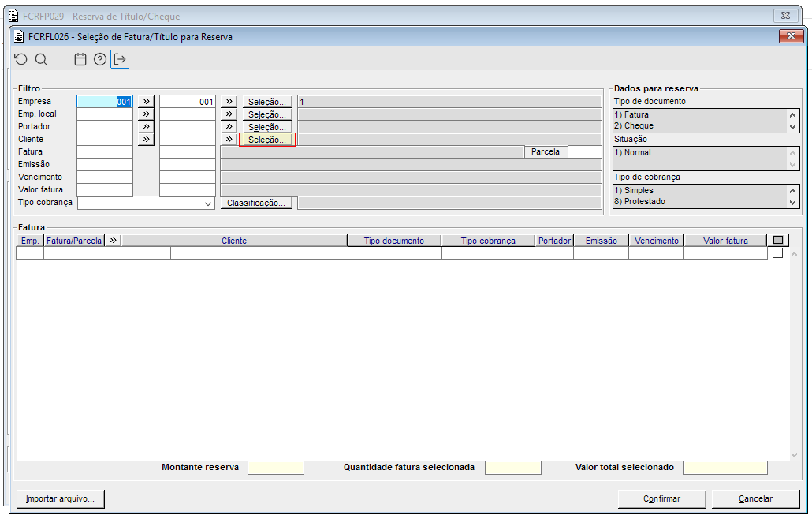Click the Parcela input field
The height and width of the screenshot is (519, 812).
(x=585, y=151)
